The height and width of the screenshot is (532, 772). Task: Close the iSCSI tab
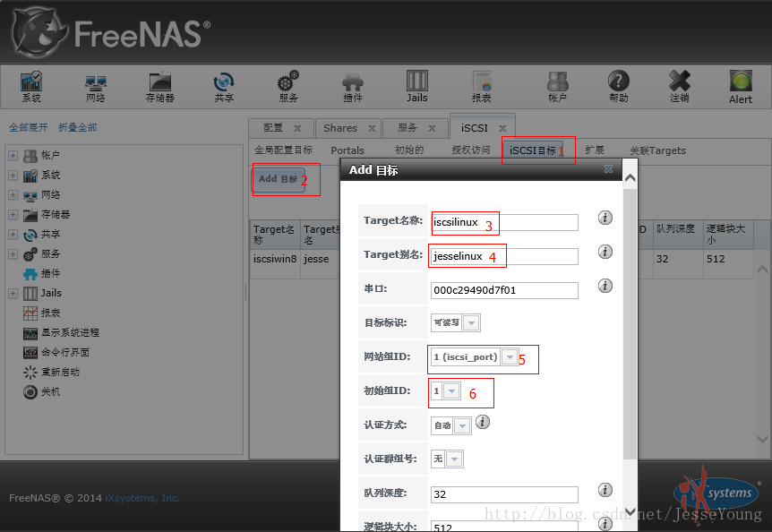(x=502, y=128)
